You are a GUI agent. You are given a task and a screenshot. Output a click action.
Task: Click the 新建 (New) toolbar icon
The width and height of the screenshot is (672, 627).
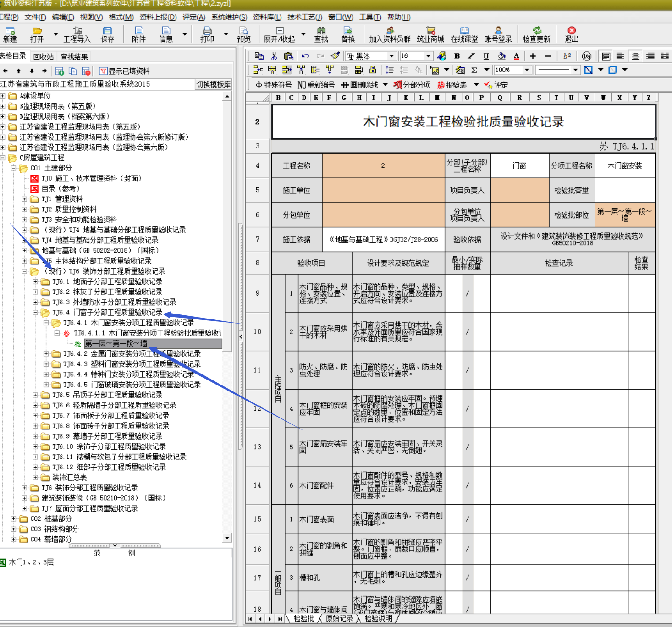click(10, 34)
